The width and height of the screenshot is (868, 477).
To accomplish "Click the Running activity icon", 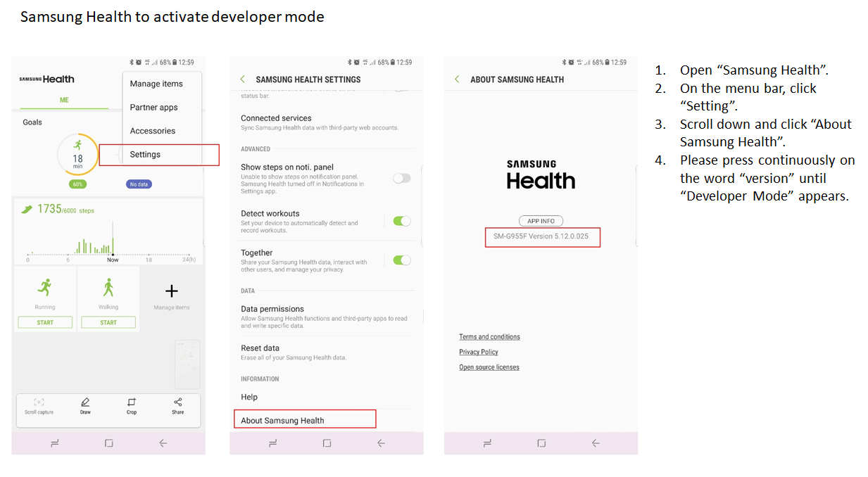I will pos(45,287).
